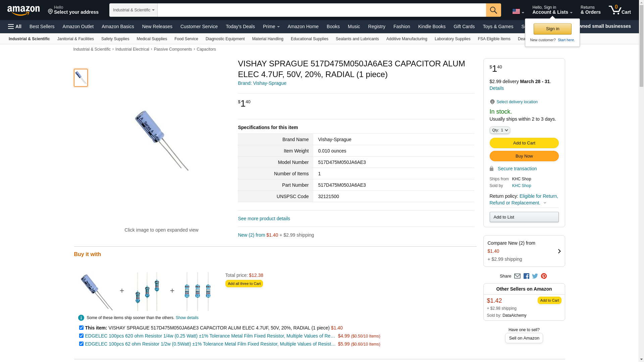Select Safety Supplies category tab
The image size is (644, 362).
115,39
